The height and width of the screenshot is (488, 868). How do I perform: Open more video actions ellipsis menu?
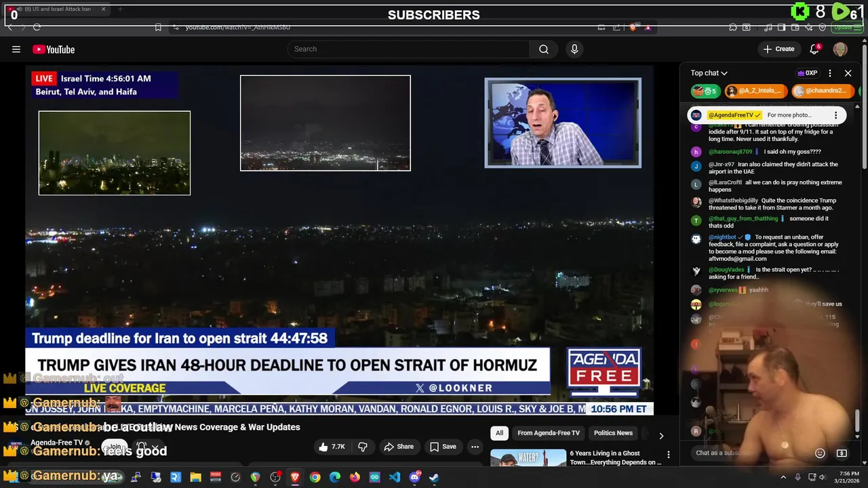(x=475, y=447)
